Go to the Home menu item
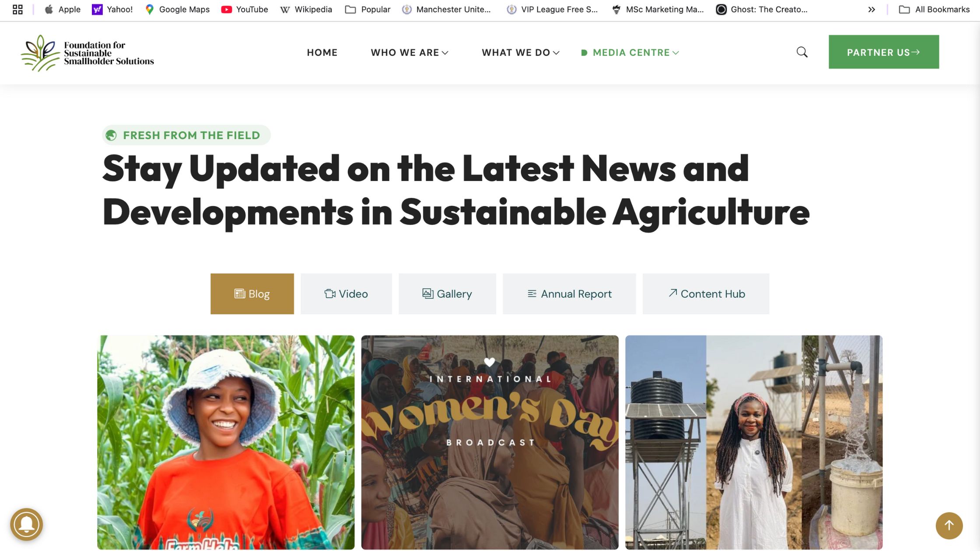Image resolution: width=980 pixels, height=551 pixels. click(x=322, y=52)
